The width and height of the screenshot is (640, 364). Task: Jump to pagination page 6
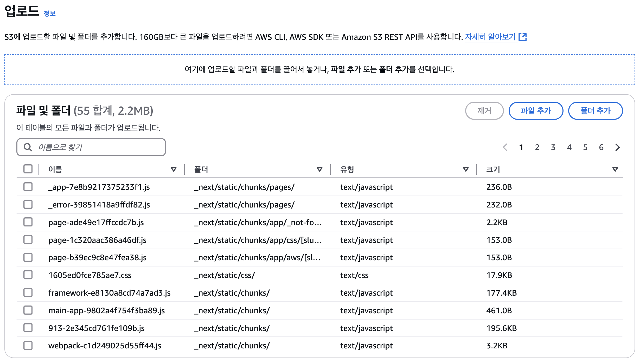601,147
